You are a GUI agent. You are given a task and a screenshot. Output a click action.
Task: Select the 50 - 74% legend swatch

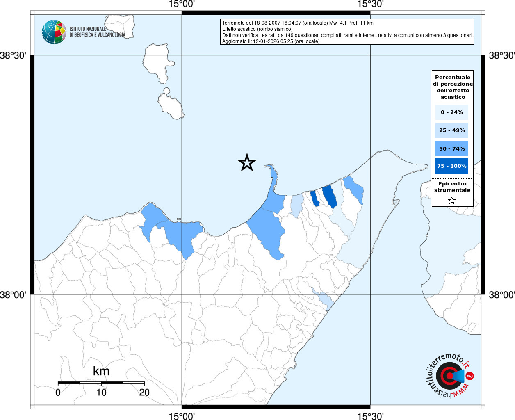tap(451, 148)
